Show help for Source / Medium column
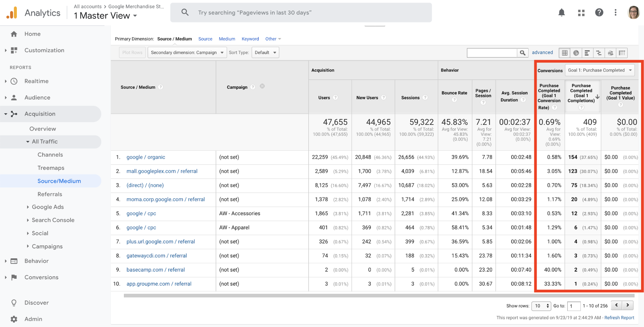 tap(160, 87)
